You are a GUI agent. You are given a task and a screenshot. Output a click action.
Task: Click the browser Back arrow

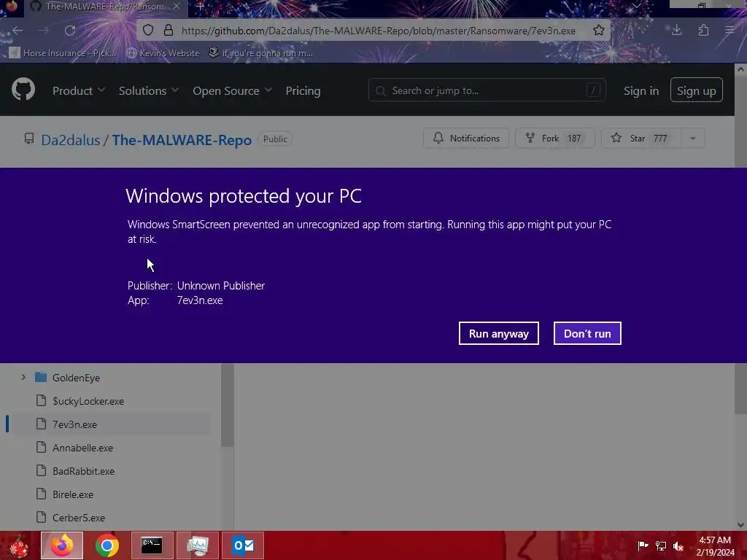click(x=18, y=31)
